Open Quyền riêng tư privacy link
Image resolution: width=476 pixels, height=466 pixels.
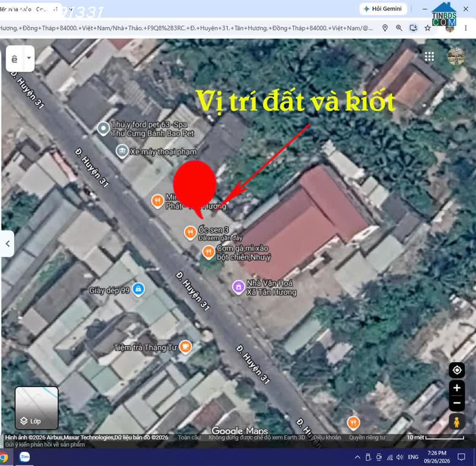pos(367,437)
